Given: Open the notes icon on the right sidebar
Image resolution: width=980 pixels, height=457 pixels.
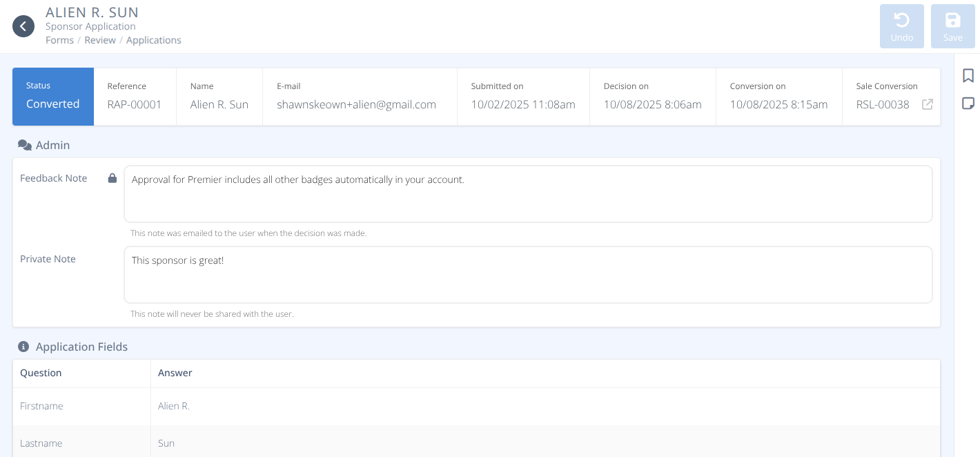Looking at the screenshot, I should pyautogui.click(x=968, y=102).
